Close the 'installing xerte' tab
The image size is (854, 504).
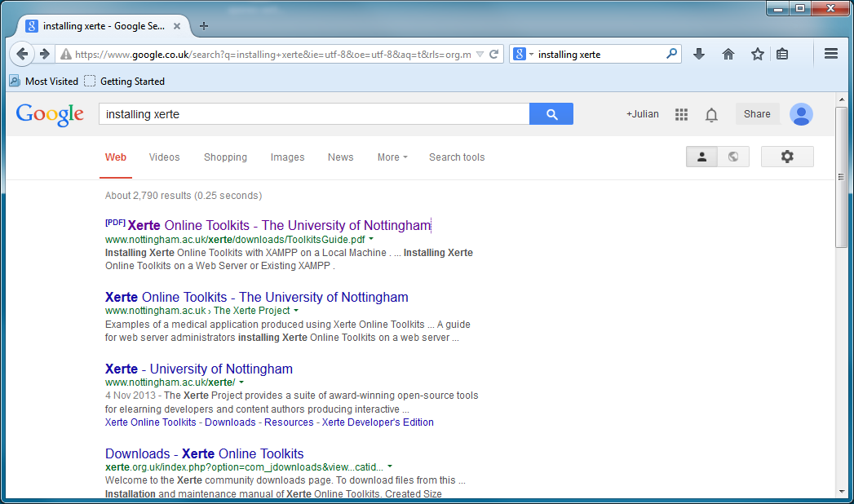[x=176, y=26]
